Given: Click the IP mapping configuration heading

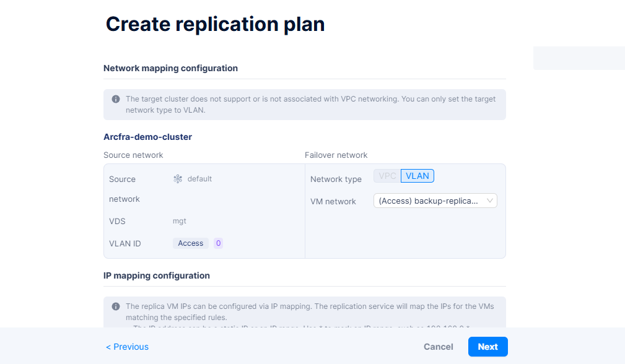Looking at the screenshot, I should tap(157, 275).
